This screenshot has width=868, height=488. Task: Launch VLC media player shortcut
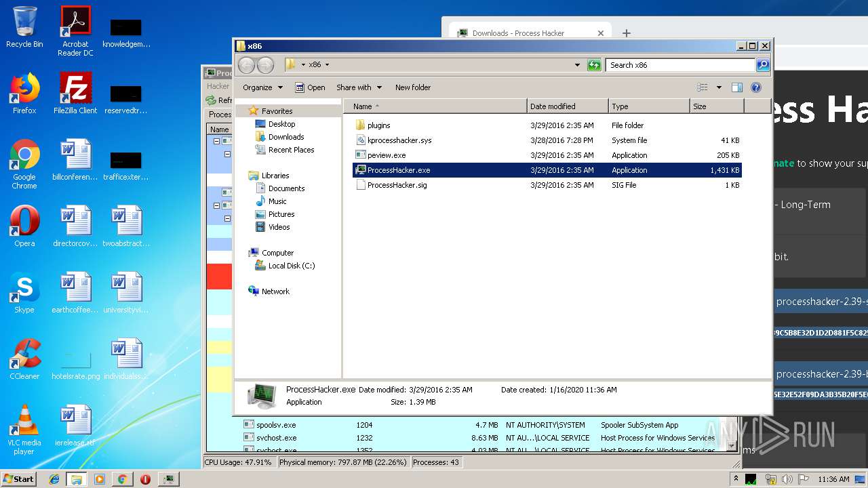(x=24, y=430)
